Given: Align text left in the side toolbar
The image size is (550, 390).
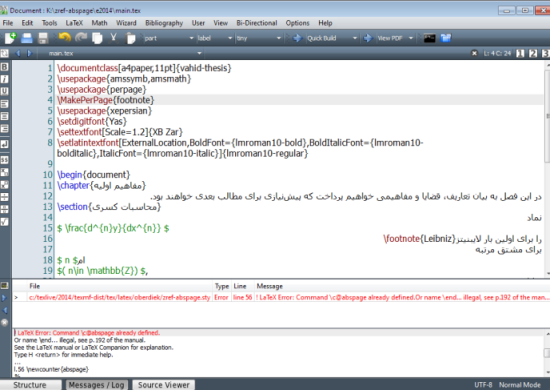Looking at the screenshot, I should (5, 104).
